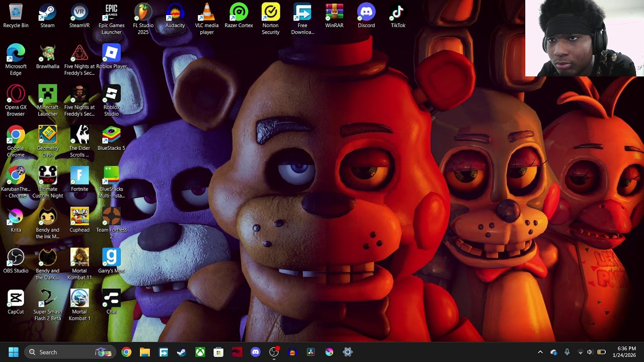The height and width of the screenshot is (362, 644).
Task: Open the VLC media player shortcut
Action: coord(207,20)
